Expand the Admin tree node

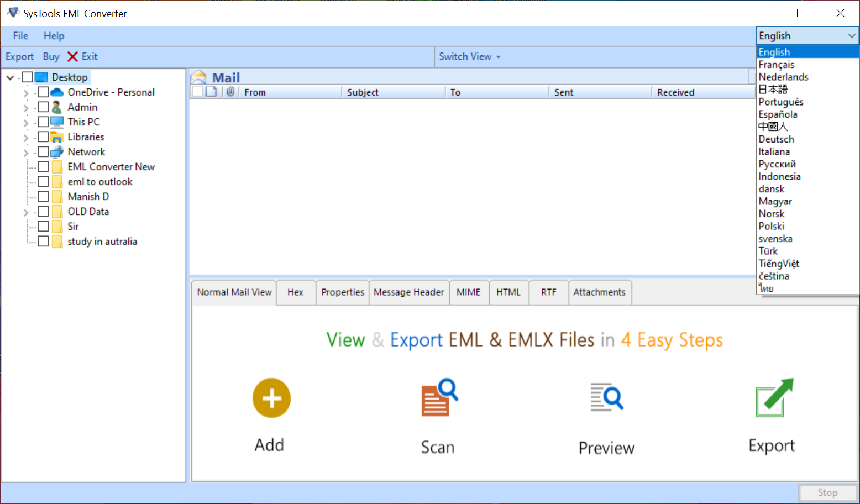tap(26, 108)
